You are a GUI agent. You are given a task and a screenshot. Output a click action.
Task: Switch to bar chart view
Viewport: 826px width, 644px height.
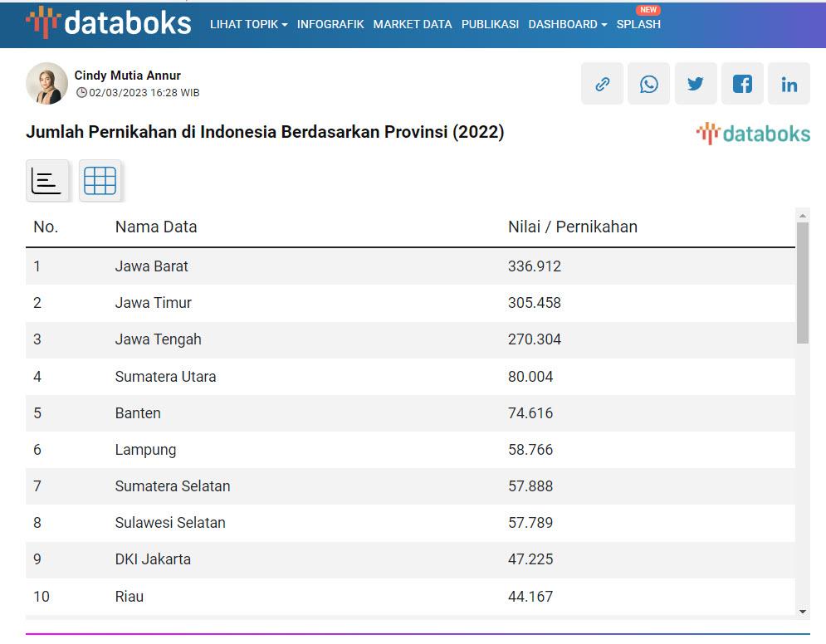[47, 181]
